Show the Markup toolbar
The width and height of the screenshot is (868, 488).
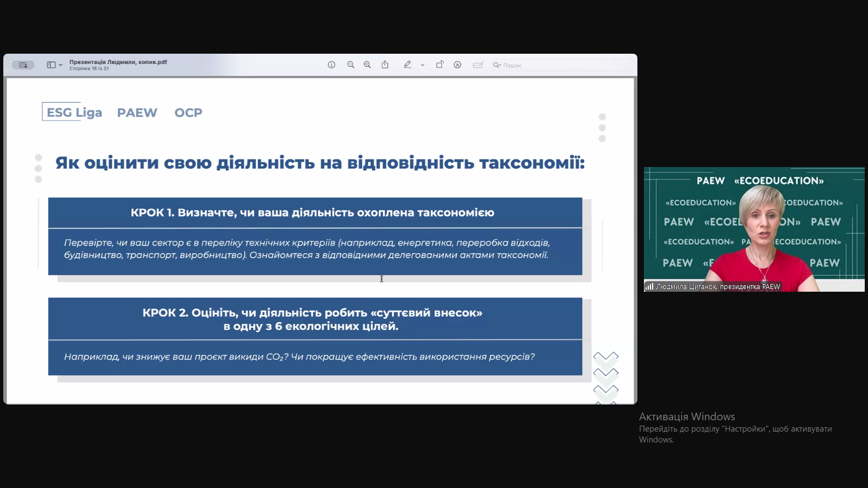coord(457,65)
